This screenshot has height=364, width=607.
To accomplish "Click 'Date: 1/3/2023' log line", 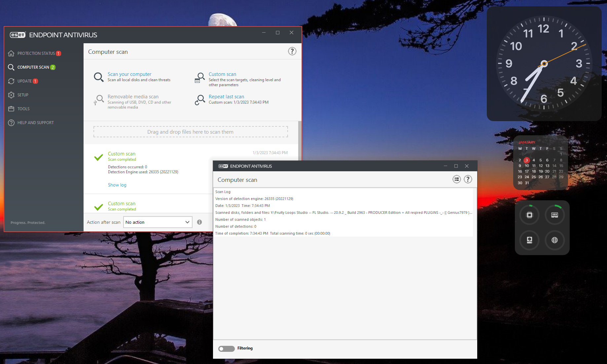I will [x=242, y=206].
